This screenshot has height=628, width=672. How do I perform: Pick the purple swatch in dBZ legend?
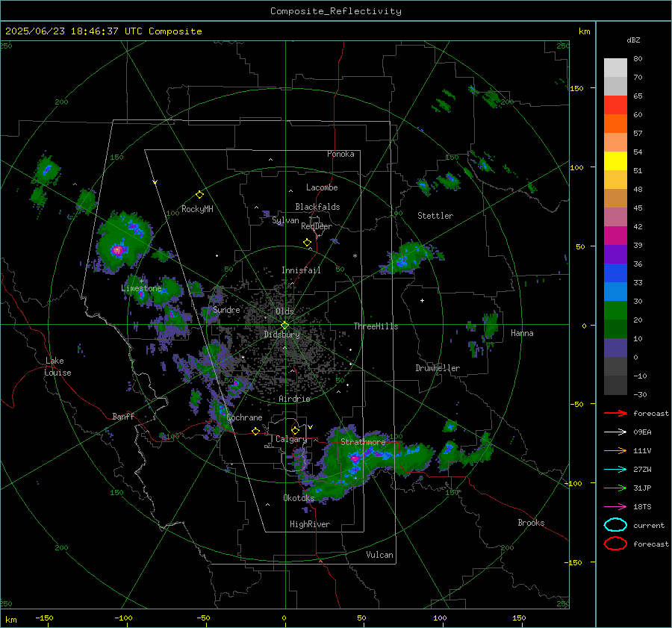(x=615, y=255)
